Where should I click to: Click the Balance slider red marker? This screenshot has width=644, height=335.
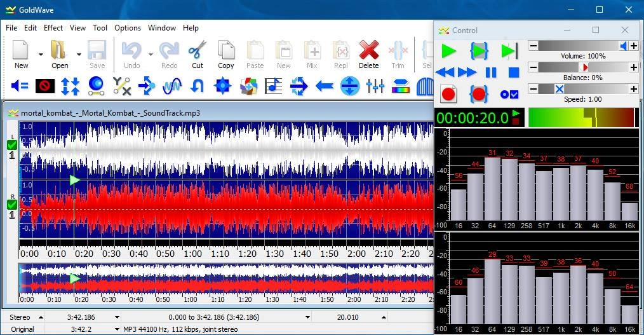pos(585,67)
